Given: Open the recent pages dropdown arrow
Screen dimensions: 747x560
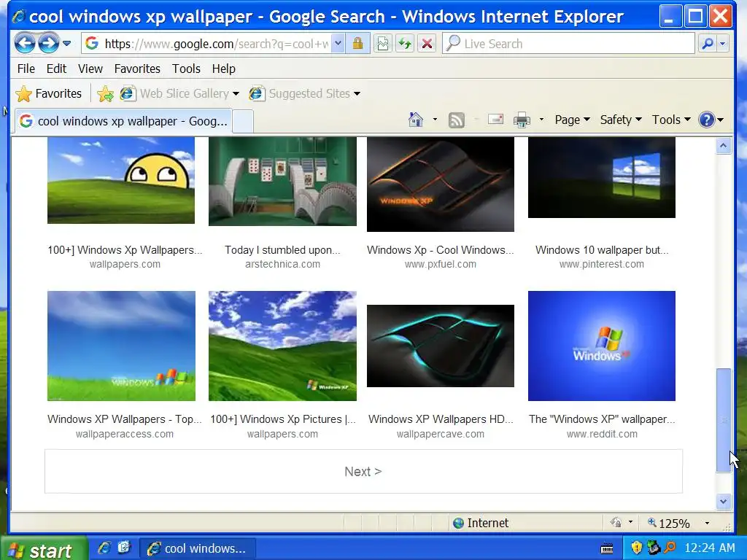Looking at the screenshot, I should pos(66,44).
